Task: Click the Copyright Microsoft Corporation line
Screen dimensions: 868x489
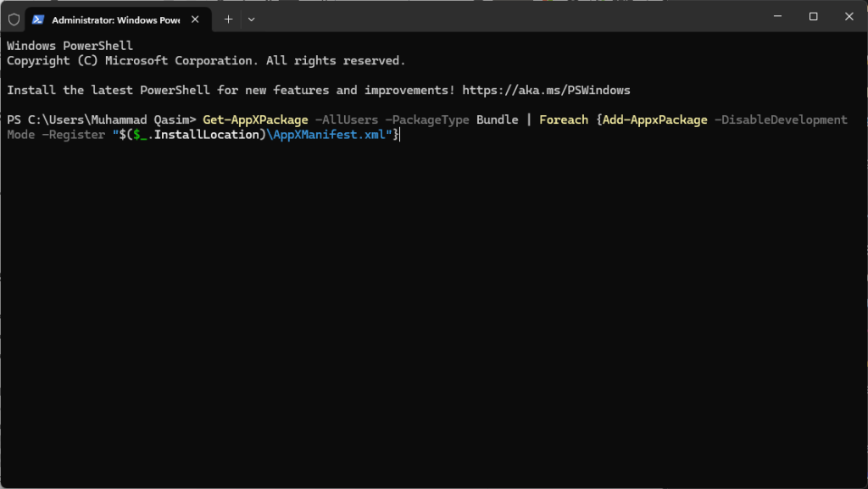Action: point(206,60)
